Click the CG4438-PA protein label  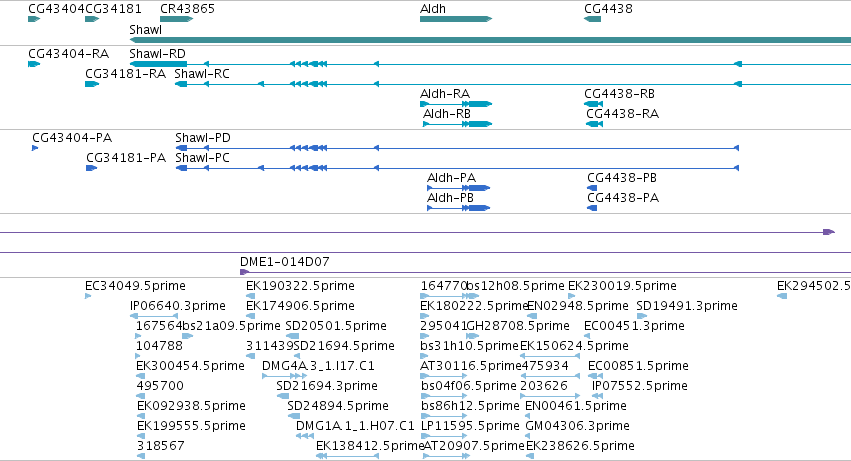coord(623,198)
